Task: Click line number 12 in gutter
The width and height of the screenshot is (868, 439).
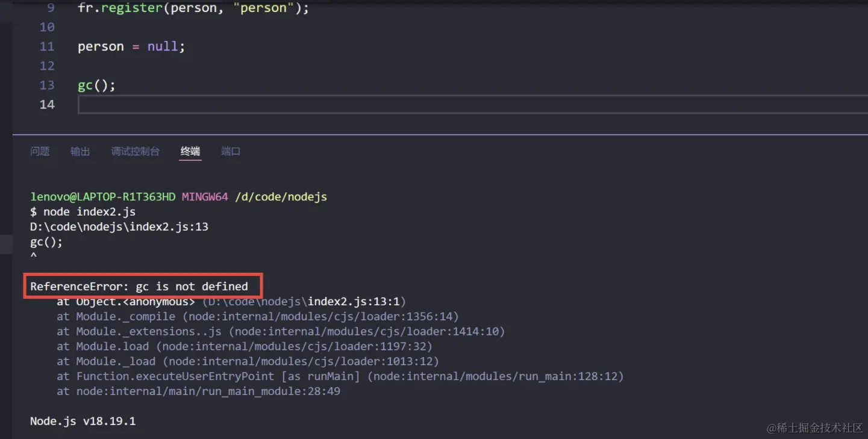Action: pos(47,66)
